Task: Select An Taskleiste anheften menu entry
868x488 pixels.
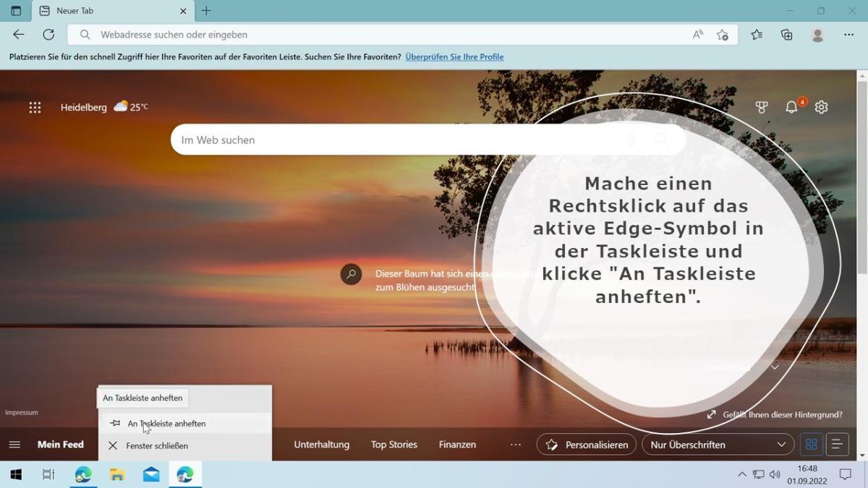Action: pos(166,424)
